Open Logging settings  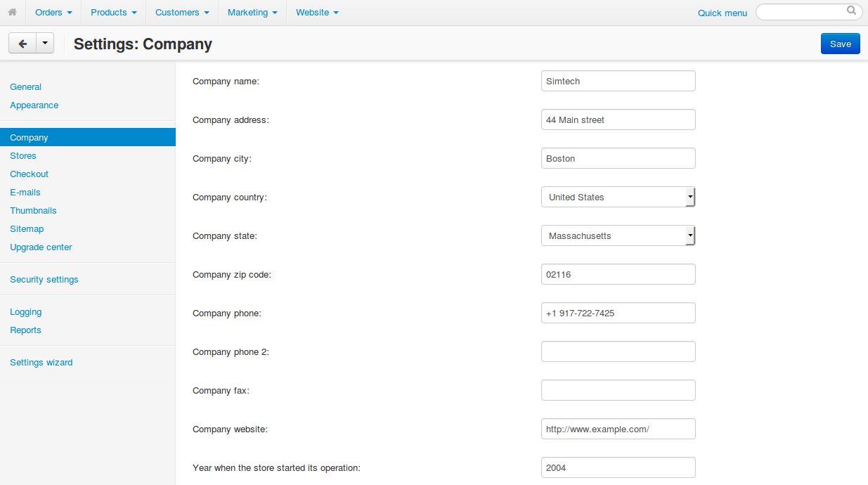[26, 312]
